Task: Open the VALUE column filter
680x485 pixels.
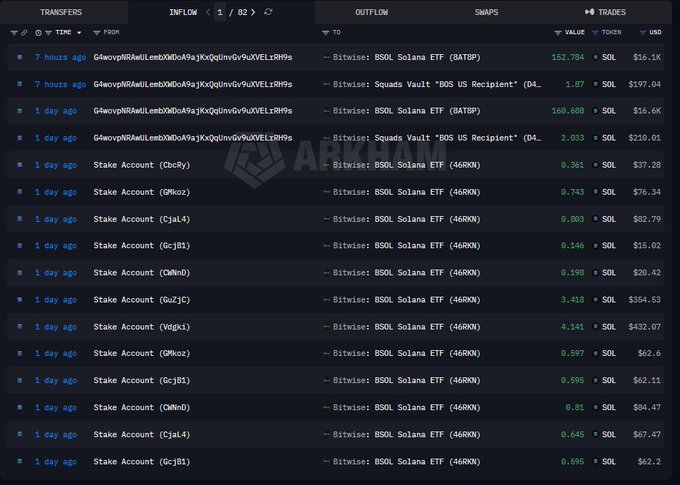Action: (558, 33)
